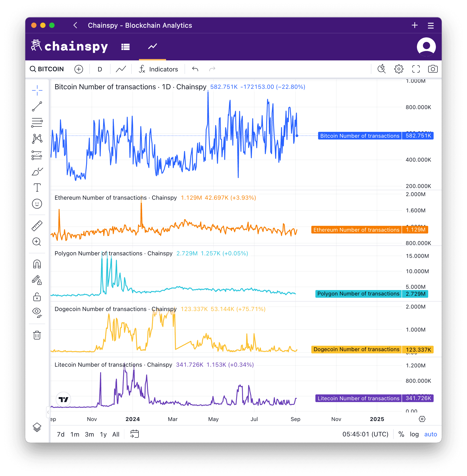
Task: Select the crosshair cursor tool
Action: click(37, 90)
